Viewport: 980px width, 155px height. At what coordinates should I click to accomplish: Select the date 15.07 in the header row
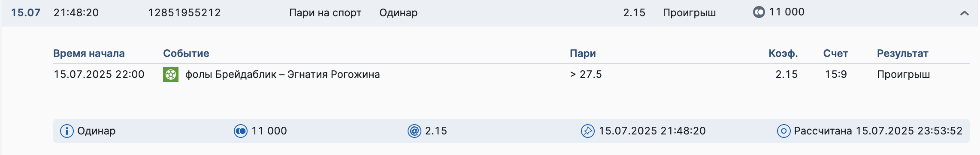[x=26, y=12]
